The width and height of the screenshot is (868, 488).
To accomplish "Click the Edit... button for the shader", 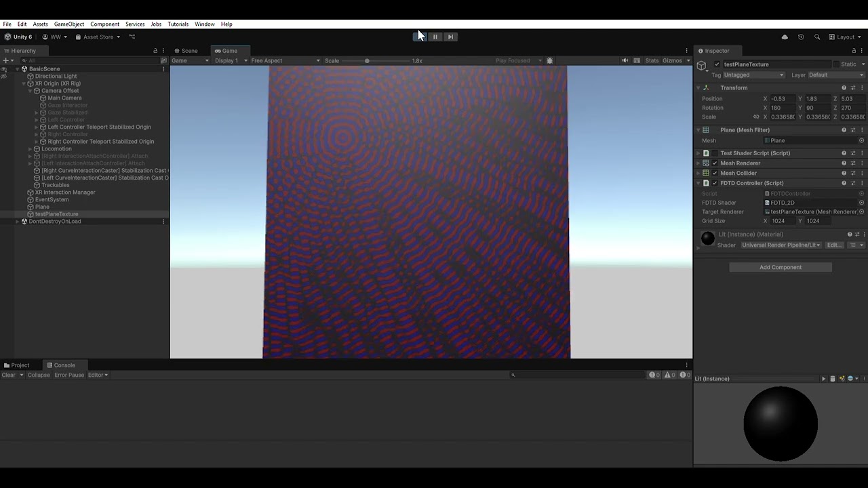I will tap(833, 245).
